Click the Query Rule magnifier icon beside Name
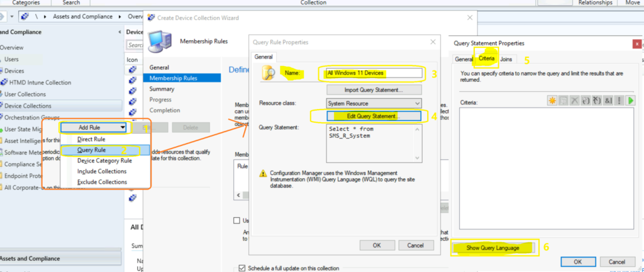The image size is (644, 272). pos(269,73)
